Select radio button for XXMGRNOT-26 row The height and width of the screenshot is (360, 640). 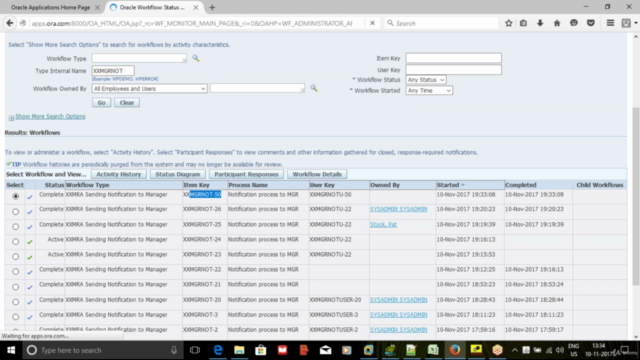16,211
